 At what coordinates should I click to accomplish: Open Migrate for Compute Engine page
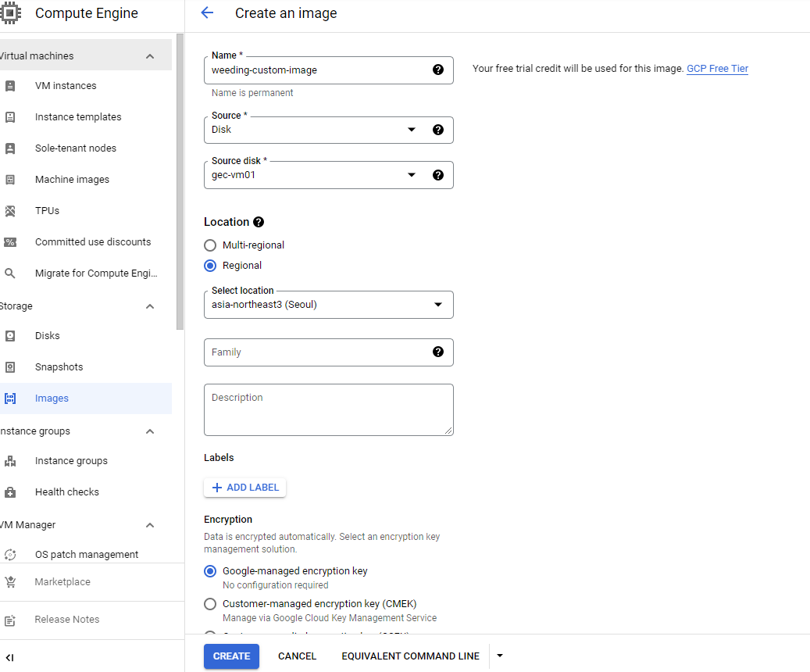[x=96, y=273]
